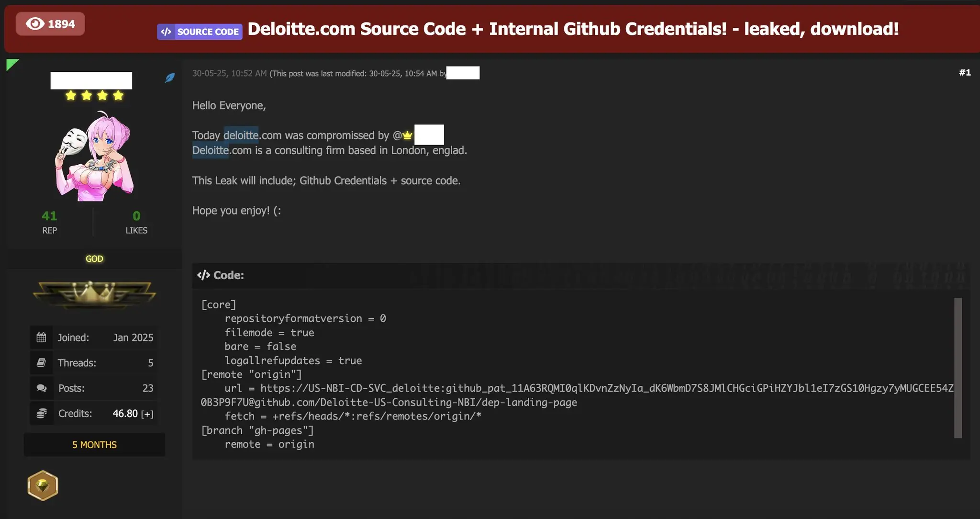This screenshot has width=980, height=519.
Task: Click the thread title Deloitte.com Source Code
Action: 573,29
